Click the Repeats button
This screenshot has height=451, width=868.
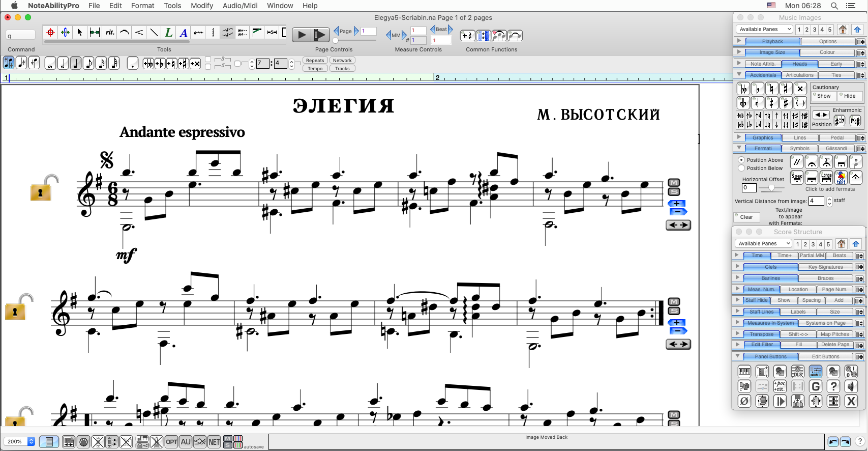click(x=315, y=60)
